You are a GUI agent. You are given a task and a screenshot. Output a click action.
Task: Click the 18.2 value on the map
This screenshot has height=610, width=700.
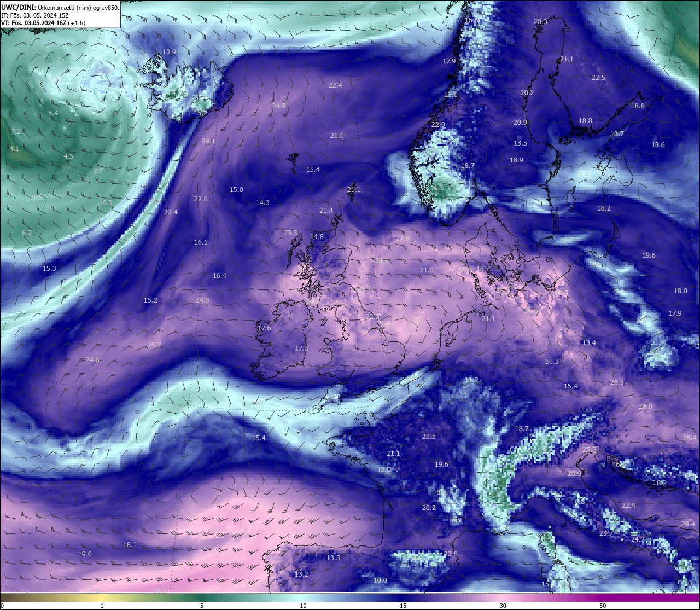click(x=604, y=208)
